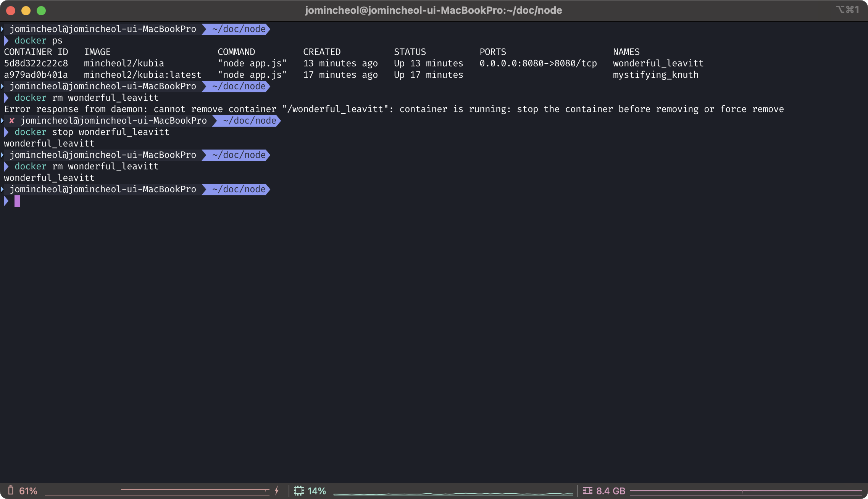Close the terminal window with red button
Screen dimensions: 868x499
click(11, 11)
